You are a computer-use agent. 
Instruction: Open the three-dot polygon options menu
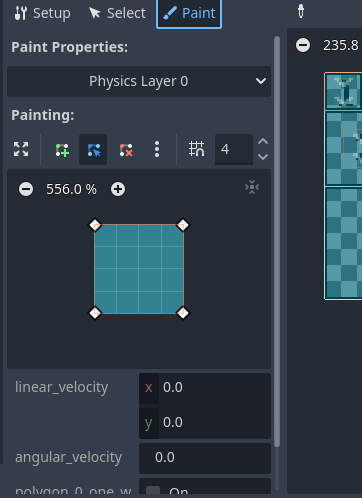(157, 149)
